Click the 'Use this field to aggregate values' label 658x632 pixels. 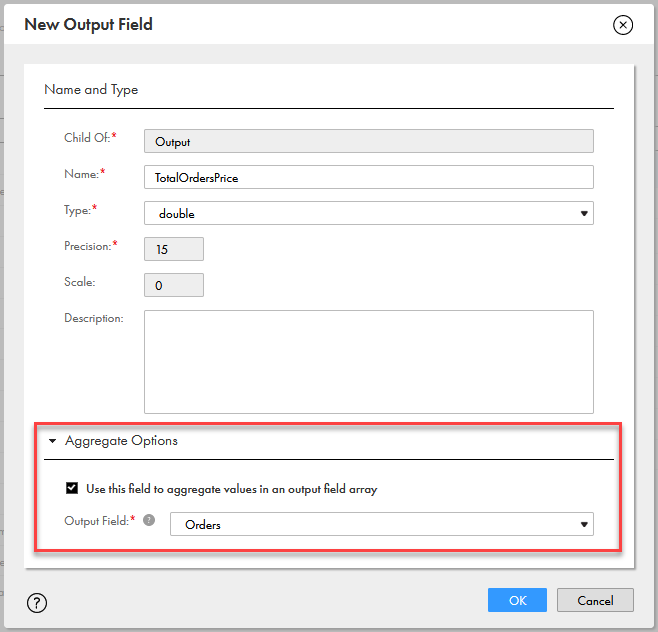tap(232, 489)
